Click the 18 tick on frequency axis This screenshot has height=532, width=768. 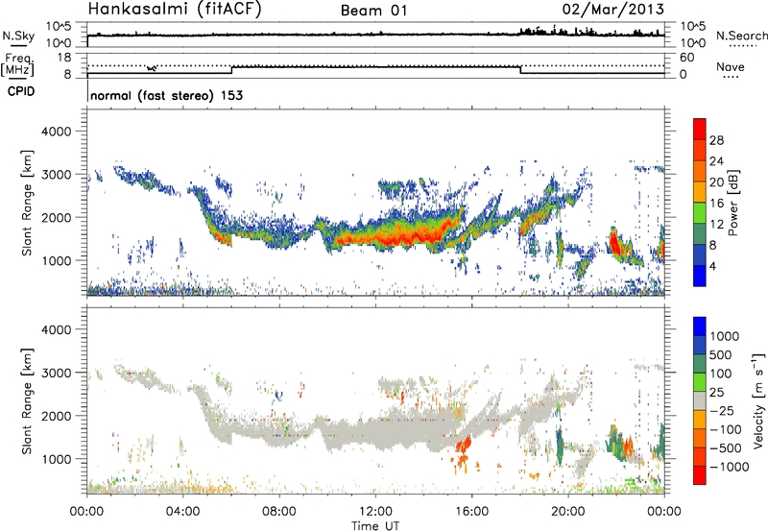pyautogui.click(x=64, y=57)
